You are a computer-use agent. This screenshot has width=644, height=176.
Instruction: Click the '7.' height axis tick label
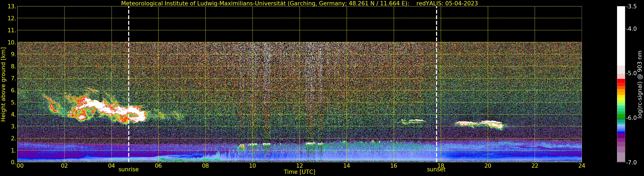[13, 79]
